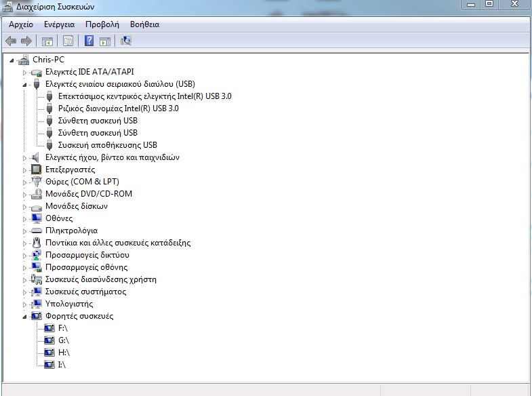Click the ports icon for Θύρες (COM & LPT)
The height and width of the screenshot is (396, 532).
click(37, 182)
